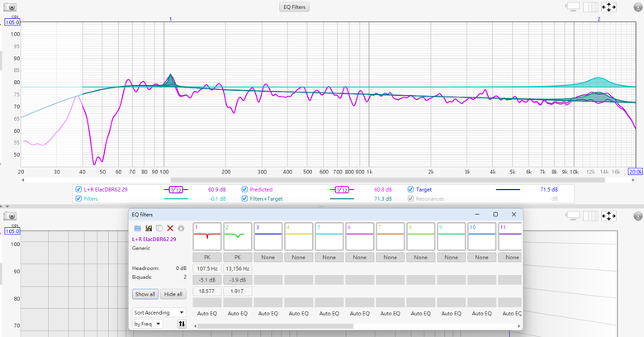Click EQ filters window horizontal scrollbar

(x=275, y=326)
